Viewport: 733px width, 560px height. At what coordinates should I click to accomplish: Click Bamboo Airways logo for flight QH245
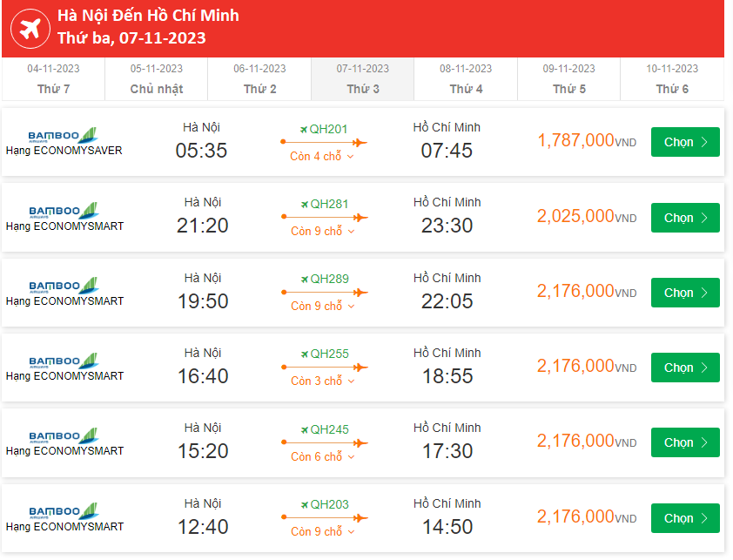[63, 435]
